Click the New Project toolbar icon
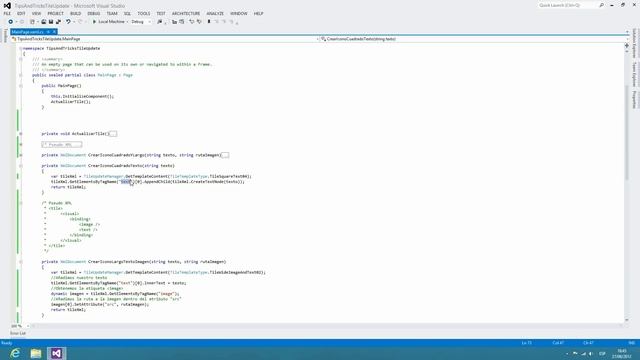Viewport: 640px width, 360px height. tap(32, 22)
